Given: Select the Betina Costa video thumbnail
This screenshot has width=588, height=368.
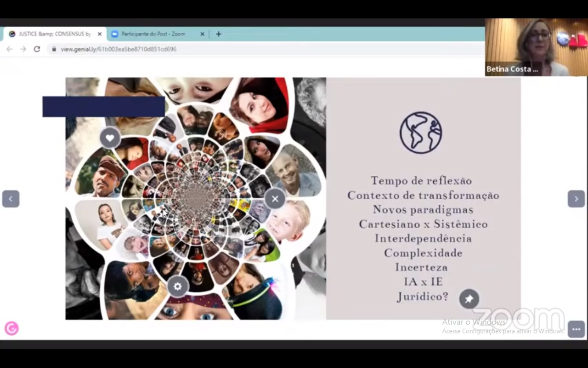Looking at the screenshot, I should (536, 47).
